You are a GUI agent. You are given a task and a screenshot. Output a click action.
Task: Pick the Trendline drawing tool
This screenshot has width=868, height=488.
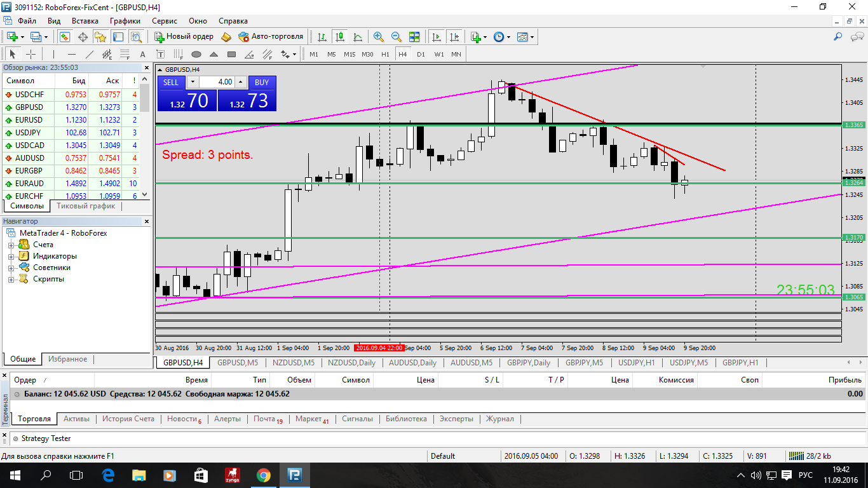(90, 54)
